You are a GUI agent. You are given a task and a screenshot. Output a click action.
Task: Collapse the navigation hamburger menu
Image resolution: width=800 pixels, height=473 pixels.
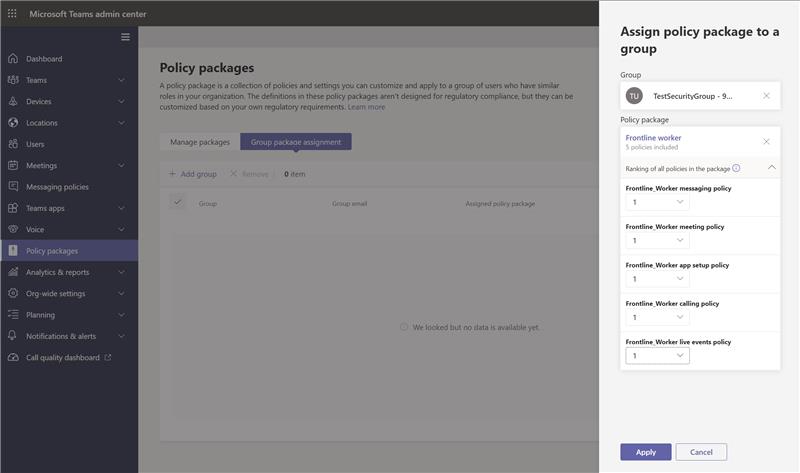tap(125, 37)
